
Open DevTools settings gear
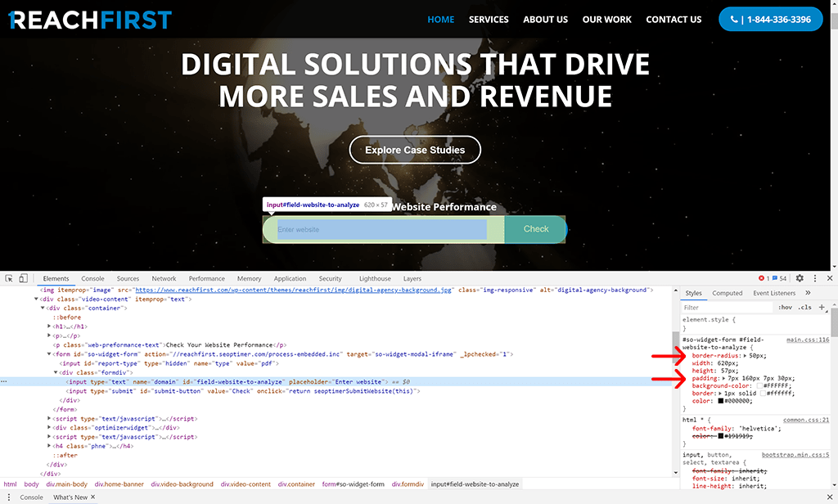click(800, 279)
